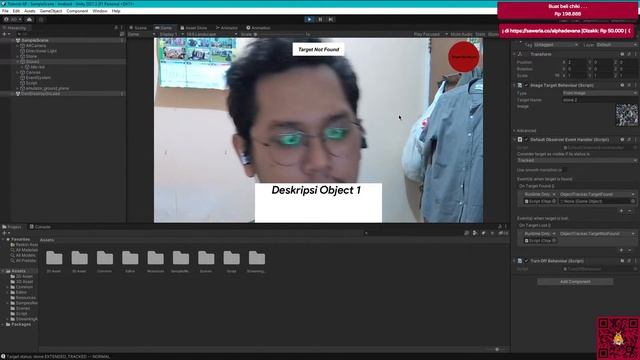The image size is (640, 360).
Task: Open the Window menu
Action: click(x=100, y=11)
